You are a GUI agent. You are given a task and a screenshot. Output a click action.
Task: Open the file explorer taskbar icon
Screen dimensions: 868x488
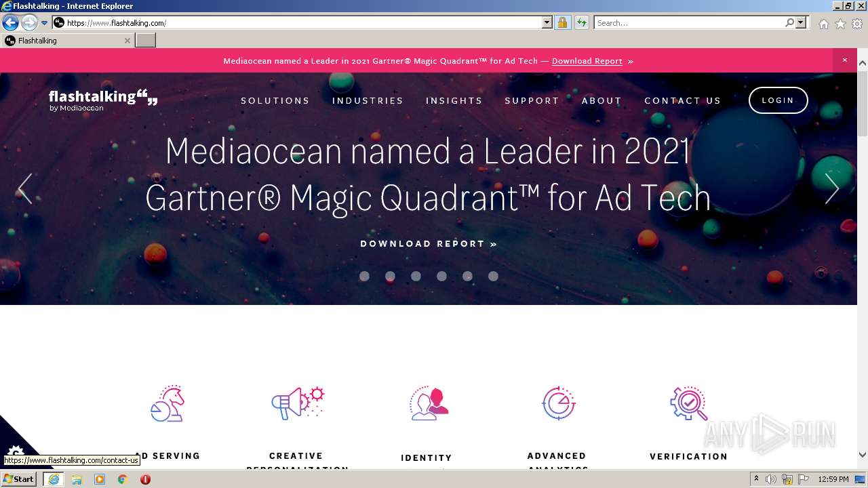[x=77, y=479]
